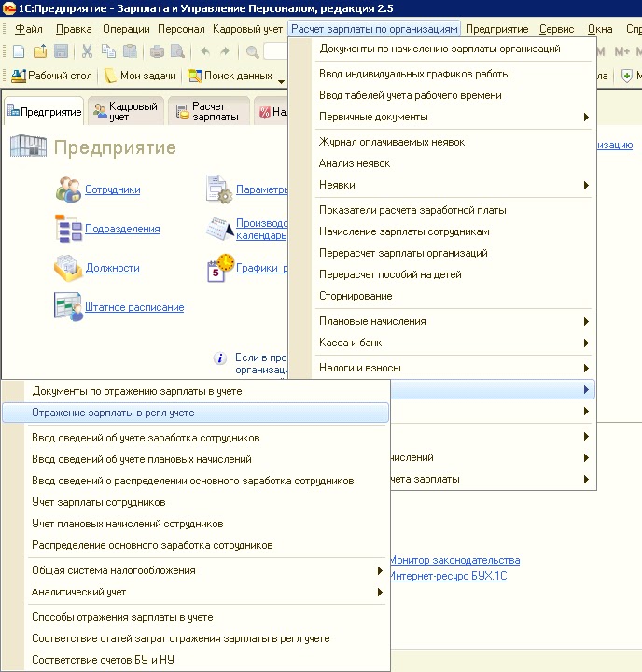Click the toolbar search input field
This screenshot has height=672, width=642.
[x=275, y=52]
